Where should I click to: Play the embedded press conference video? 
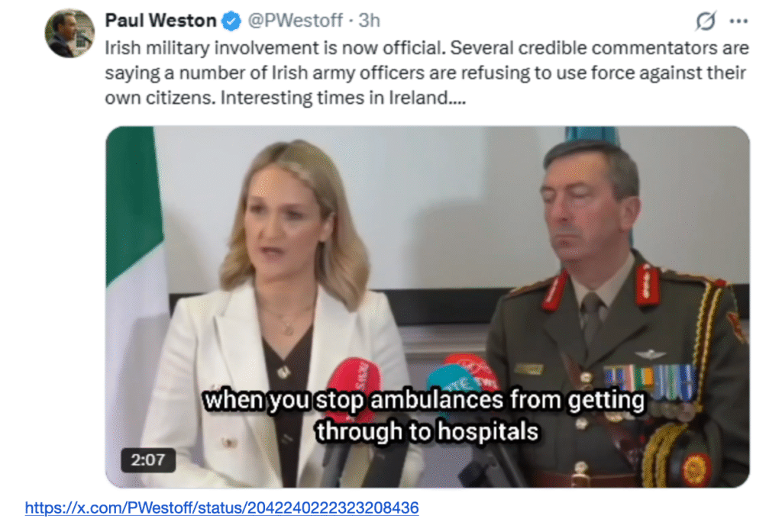click(x=428, y=307)
